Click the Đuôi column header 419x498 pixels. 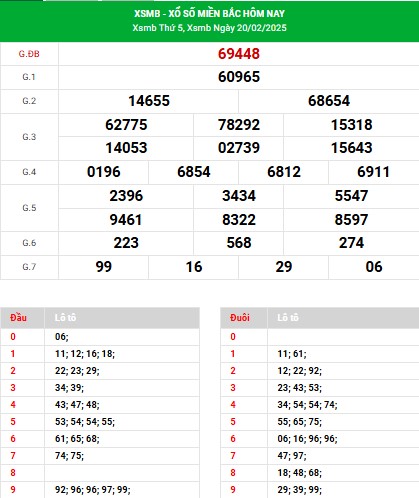pos(240,318)
